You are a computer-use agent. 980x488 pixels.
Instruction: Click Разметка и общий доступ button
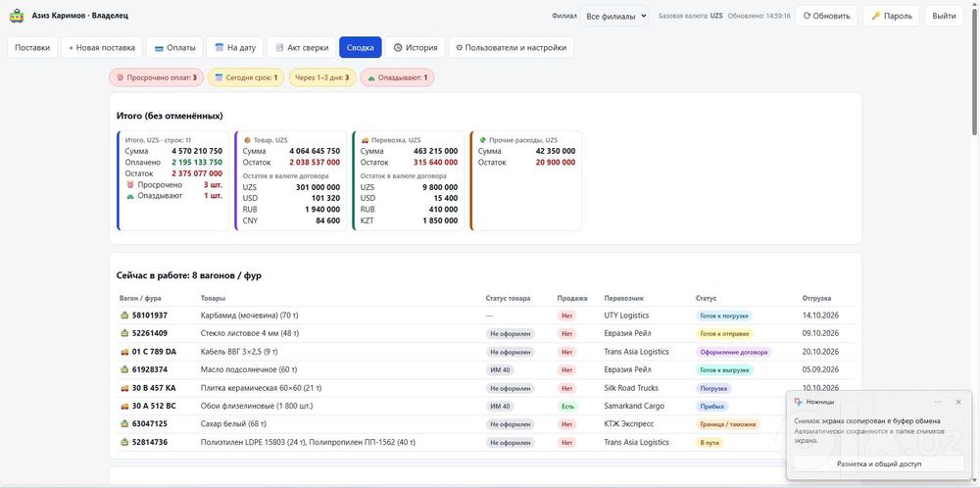[879, 464]
